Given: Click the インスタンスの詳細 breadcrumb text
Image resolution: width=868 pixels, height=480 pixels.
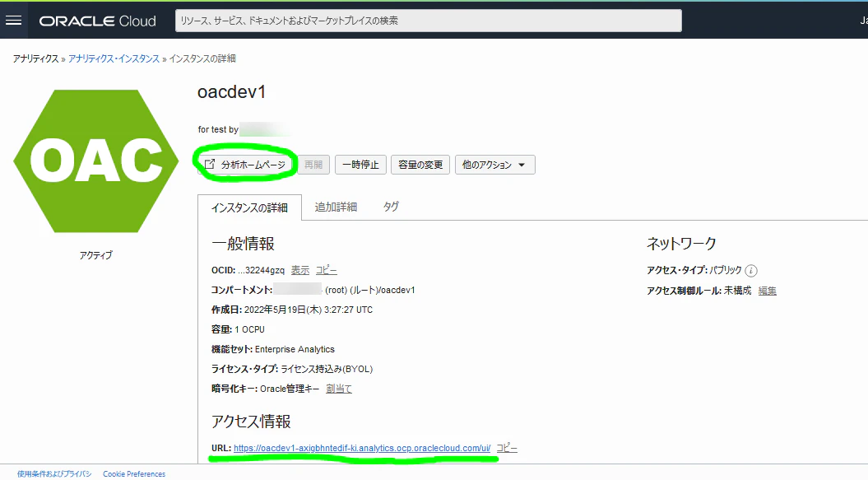Looking at the screenshot, I should click(202, 58).
